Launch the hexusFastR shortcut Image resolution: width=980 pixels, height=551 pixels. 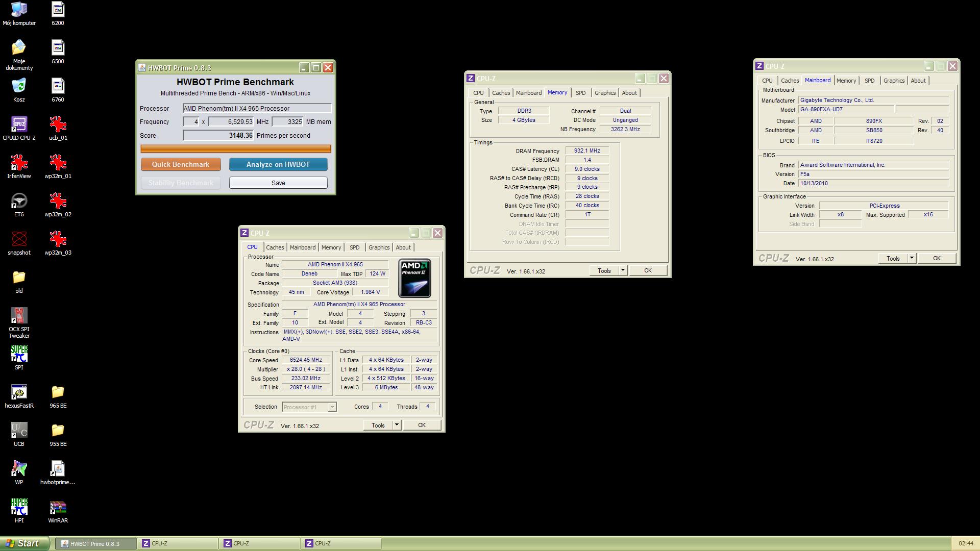[19, 396]
